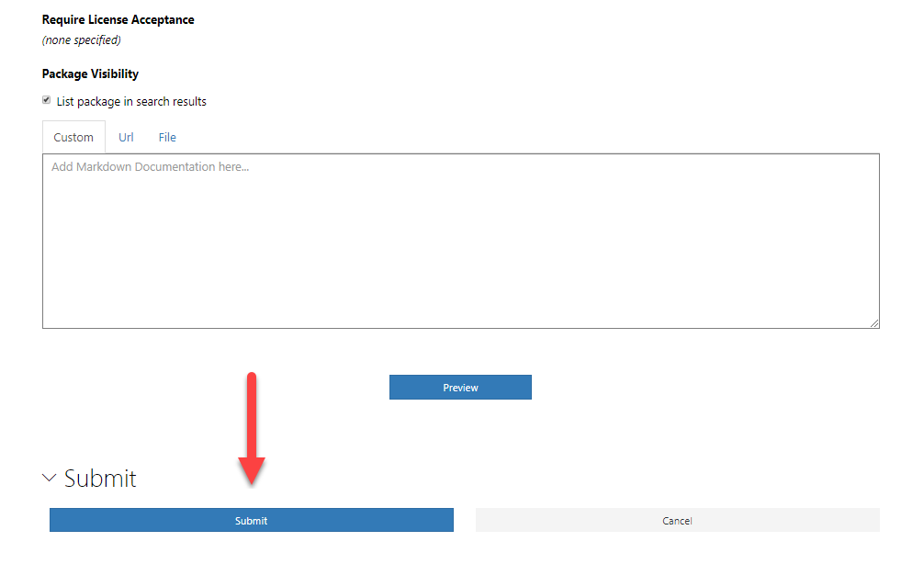Focus the Markdown Documentation text area
This screenshot has height=564, width=924.
[x=461, y=241]
